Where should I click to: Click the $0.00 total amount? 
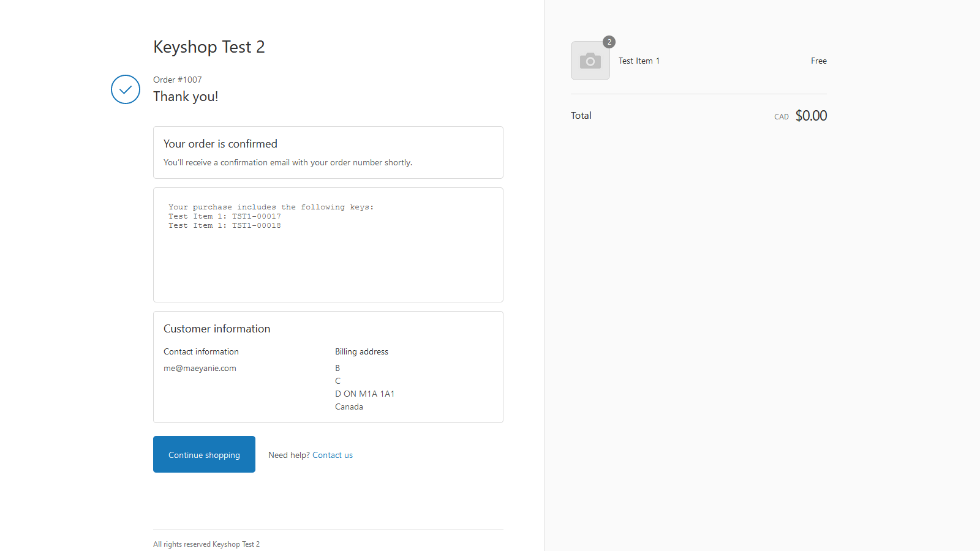(x=811, y=116)
